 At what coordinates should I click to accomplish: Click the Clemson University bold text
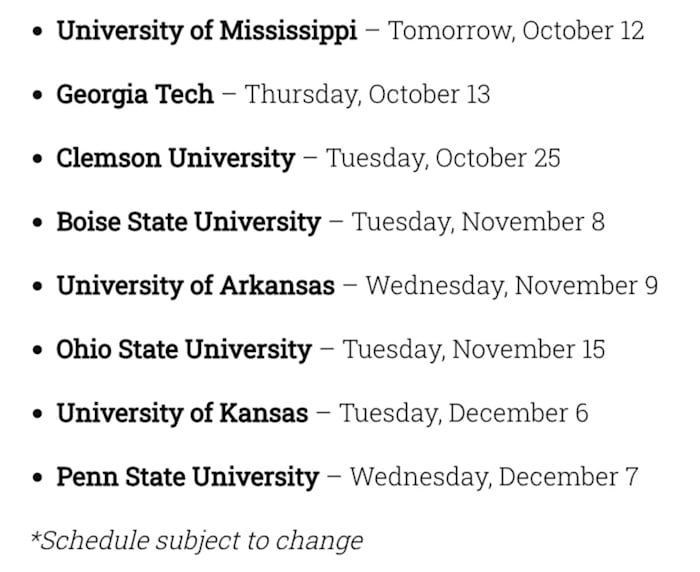click(x=176, y=158)
